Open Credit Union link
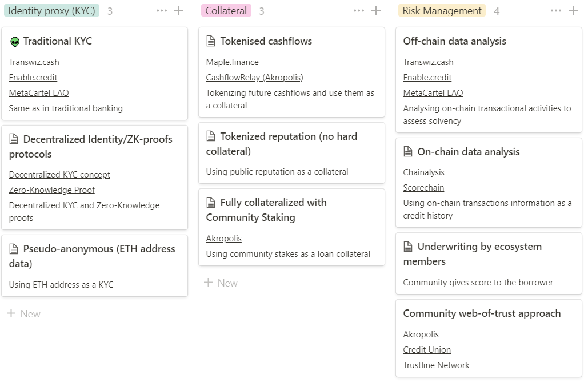588x383 pixels. click(x=427, y=350)
